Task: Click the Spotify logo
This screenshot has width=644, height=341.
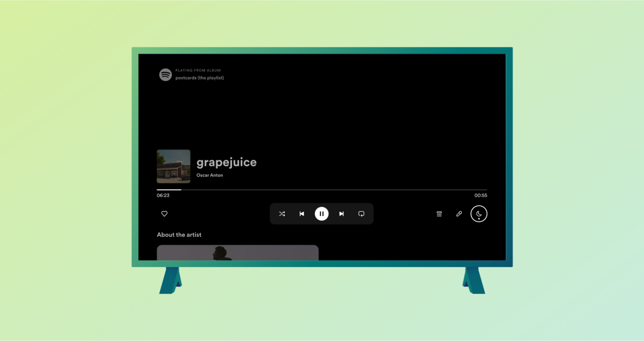Action: click(x=165, y=74)
